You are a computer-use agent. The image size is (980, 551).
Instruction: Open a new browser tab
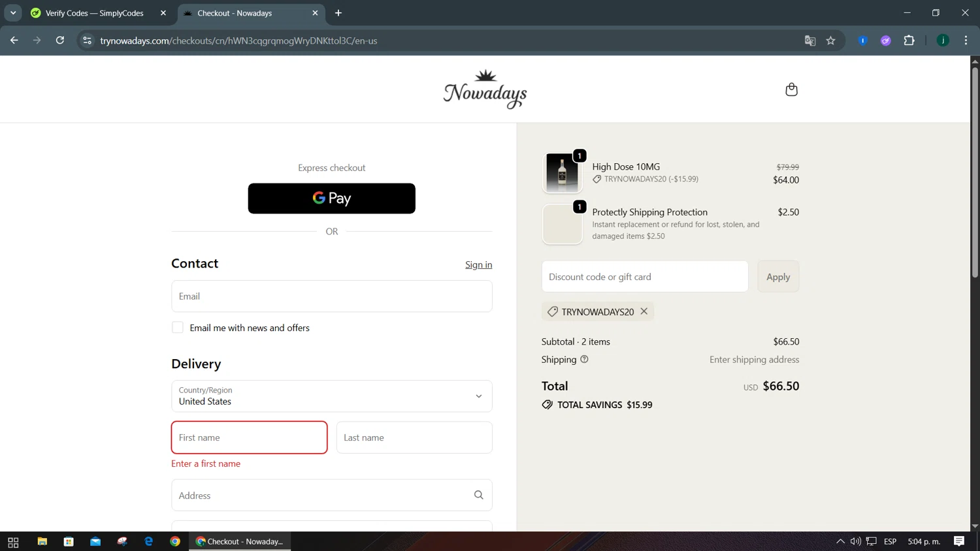click(338, 13)
